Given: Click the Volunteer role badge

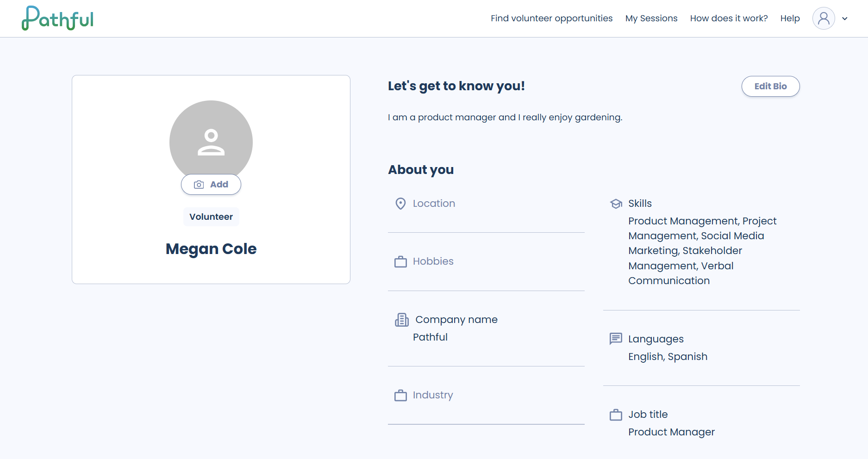Looking at the screenshot, I should [211, 217].
